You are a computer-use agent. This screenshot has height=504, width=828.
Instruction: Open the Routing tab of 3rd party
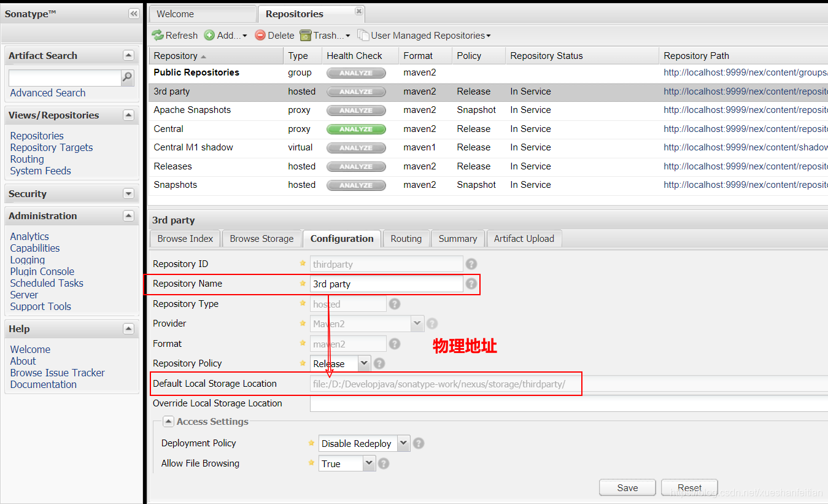pyautogui.click(x=406, y=239)
